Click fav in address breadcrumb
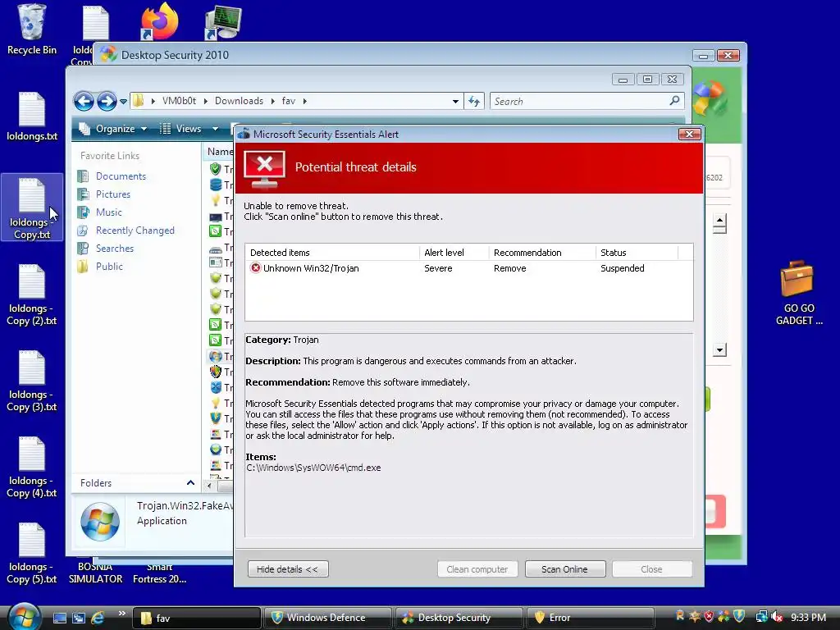840x630 pixels. [288, 101]
